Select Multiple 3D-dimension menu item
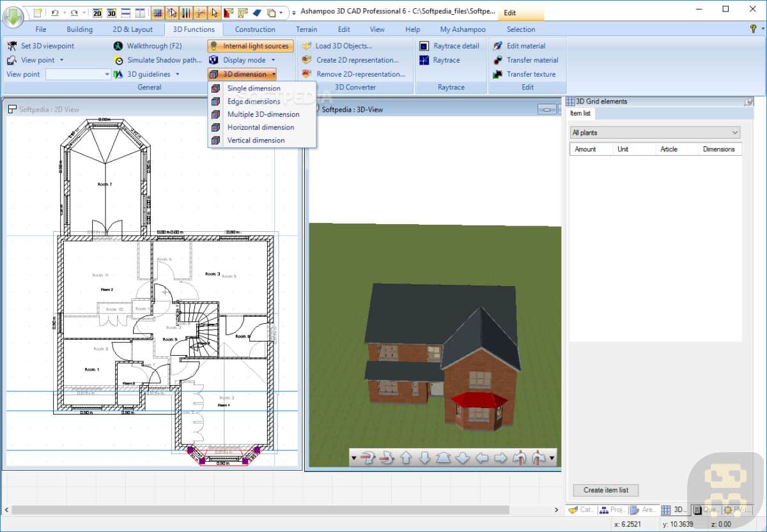Screen dimensions: 767x532 [x=262, y=114]
